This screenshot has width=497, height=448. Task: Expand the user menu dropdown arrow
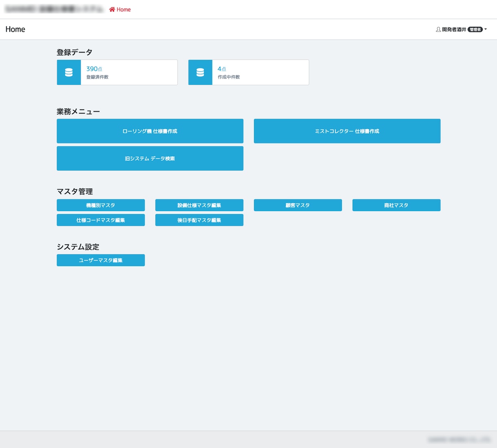pyautogui.click(x=486, y=29)
